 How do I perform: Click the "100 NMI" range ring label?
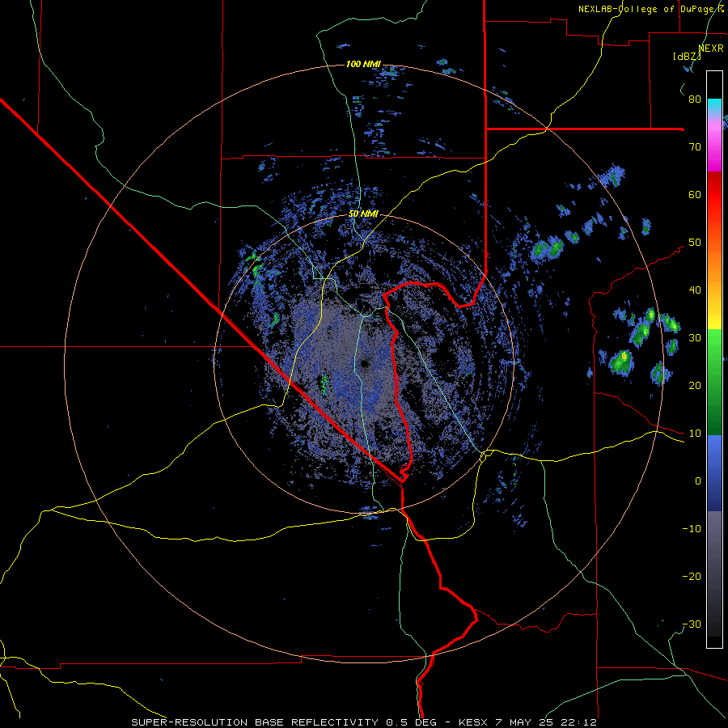[x=363, y=64]
